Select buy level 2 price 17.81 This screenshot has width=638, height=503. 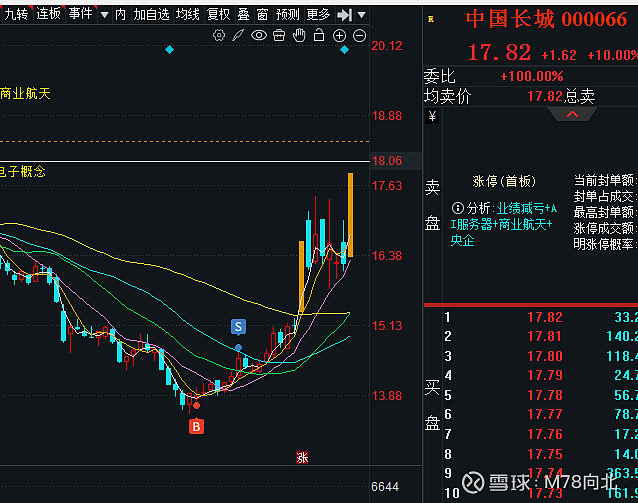545,337
